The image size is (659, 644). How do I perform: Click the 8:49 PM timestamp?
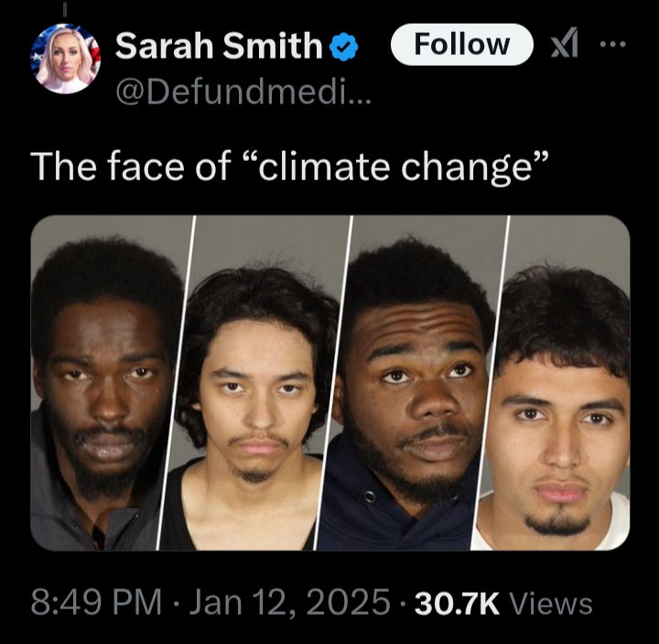(96, 603)
